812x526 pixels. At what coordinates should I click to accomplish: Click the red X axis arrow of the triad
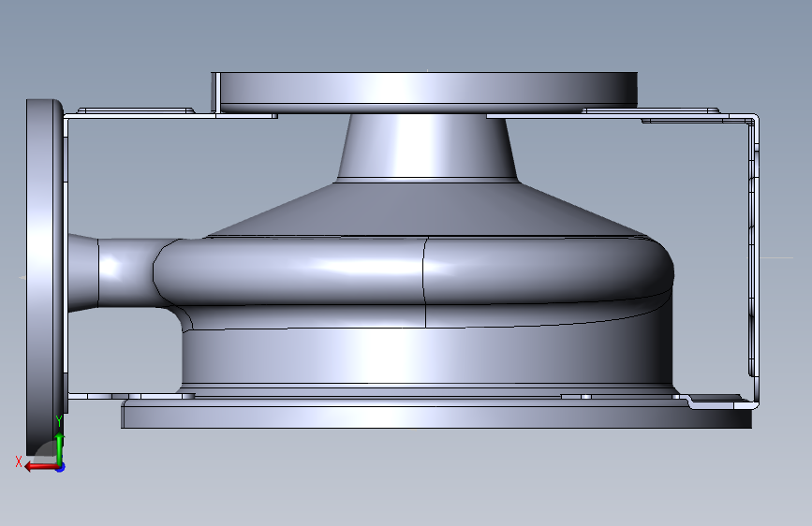(40, 467)
